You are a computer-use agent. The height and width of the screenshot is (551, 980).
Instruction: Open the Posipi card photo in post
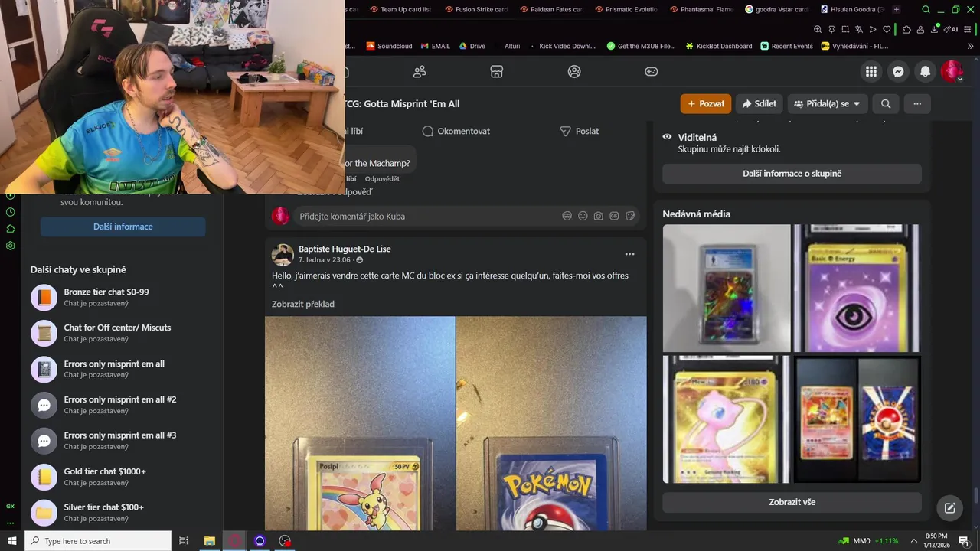pos(360,423)
